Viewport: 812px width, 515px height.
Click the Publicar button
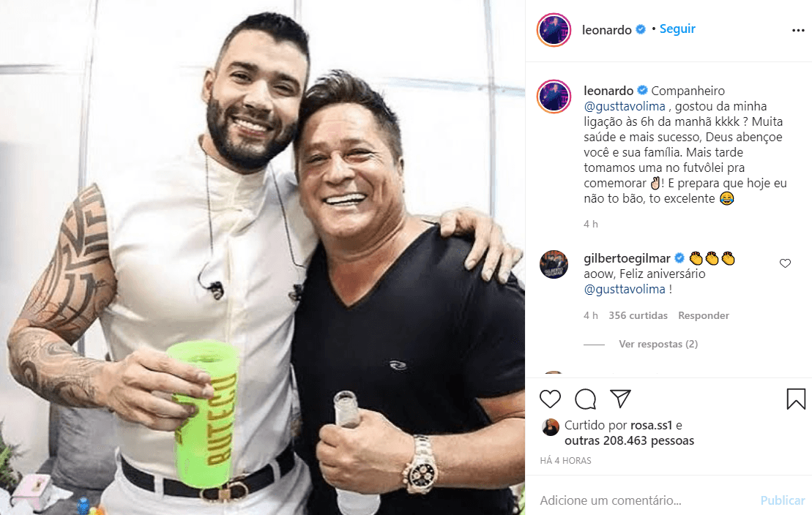pyautogui.click(x=783, y=500)
